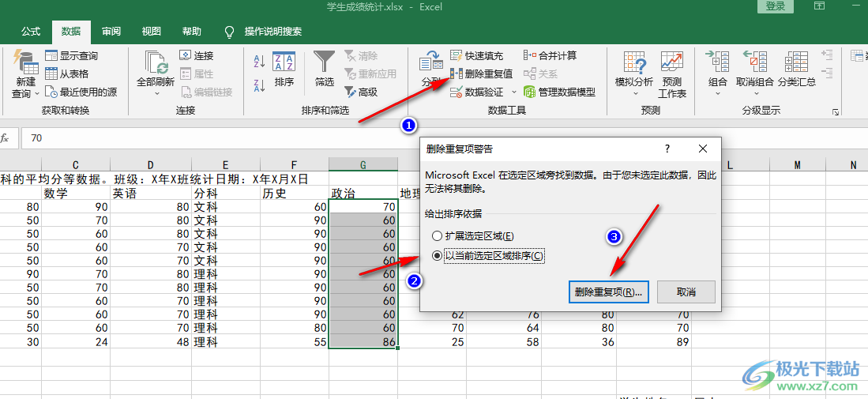Click the 登录 sign-in button

tap(776, 6)
